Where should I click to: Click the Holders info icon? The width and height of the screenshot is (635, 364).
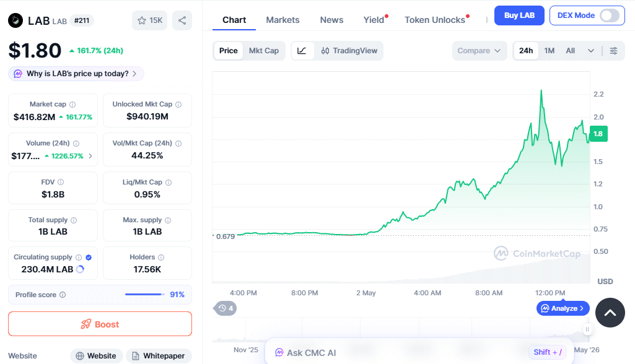[161, 258]
